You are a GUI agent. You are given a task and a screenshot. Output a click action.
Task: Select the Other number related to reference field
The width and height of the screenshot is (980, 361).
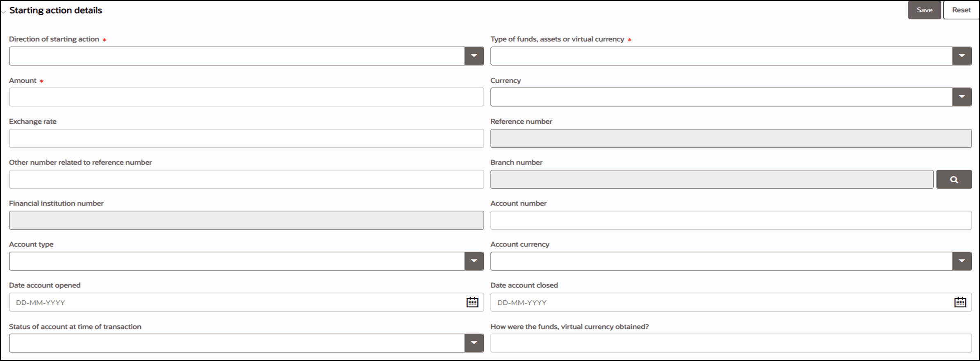point(246,179)
